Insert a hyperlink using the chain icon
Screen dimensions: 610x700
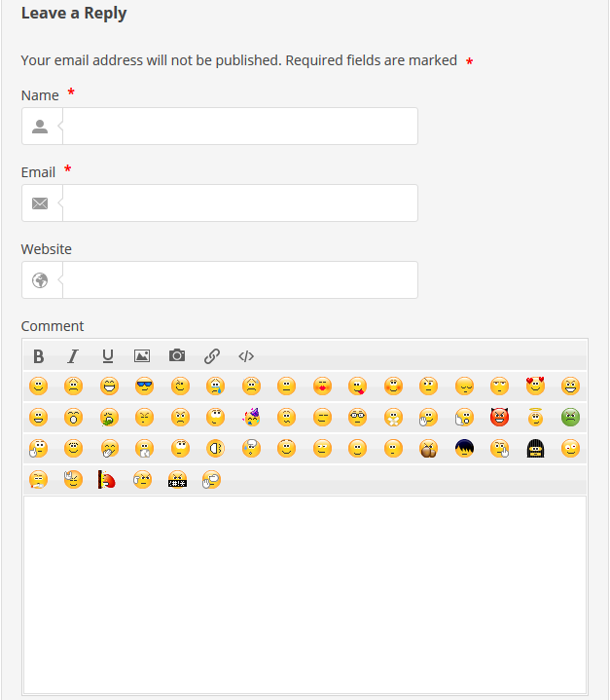[211, 356]
